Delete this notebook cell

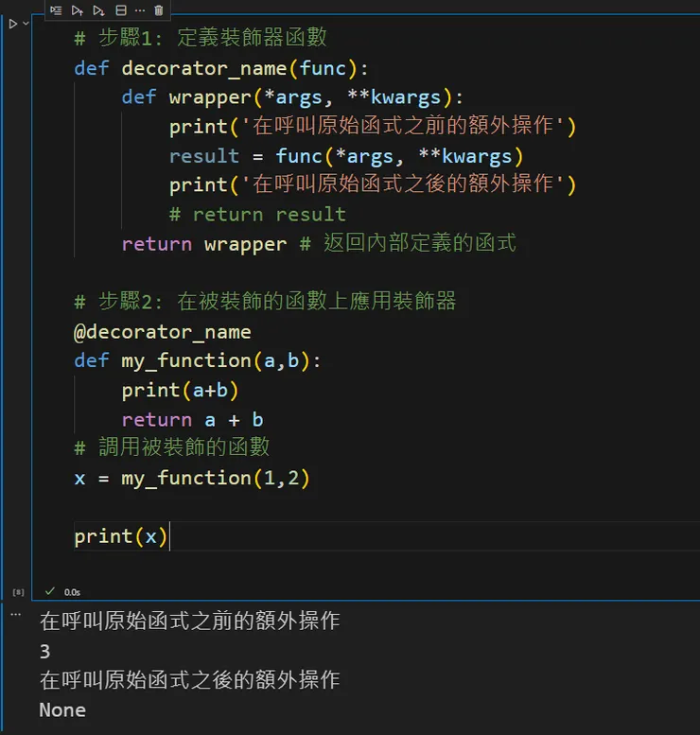159,10
